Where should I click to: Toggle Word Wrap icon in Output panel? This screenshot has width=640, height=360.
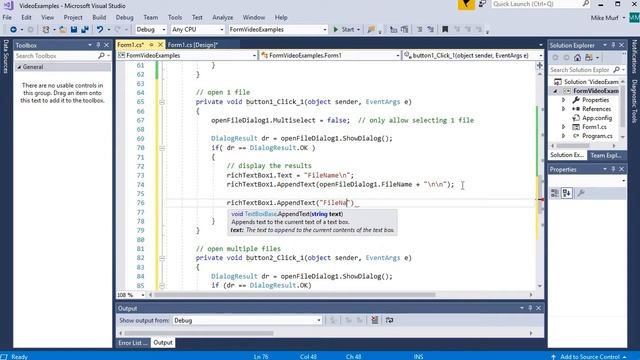[x=389, y=320]
